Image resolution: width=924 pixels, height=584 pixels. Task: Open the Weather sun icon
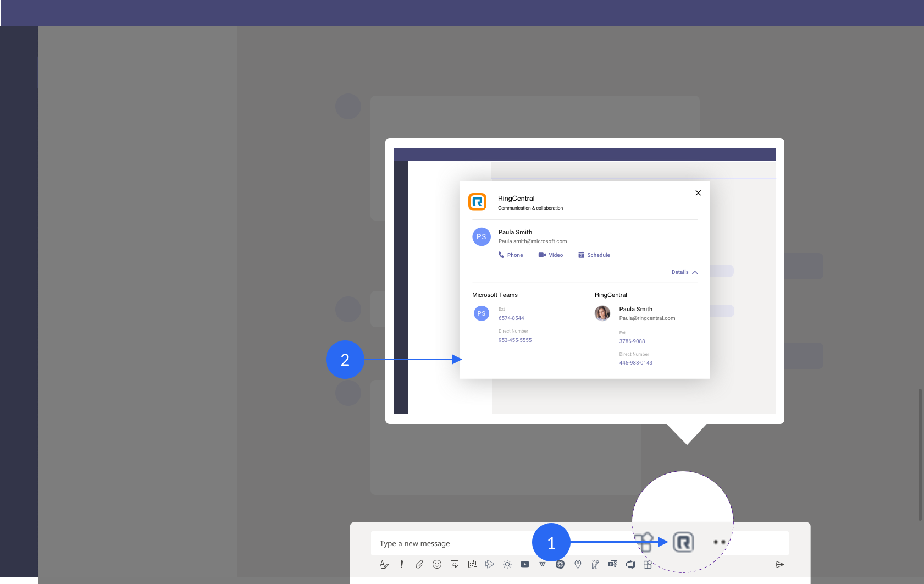coord(507,564)
